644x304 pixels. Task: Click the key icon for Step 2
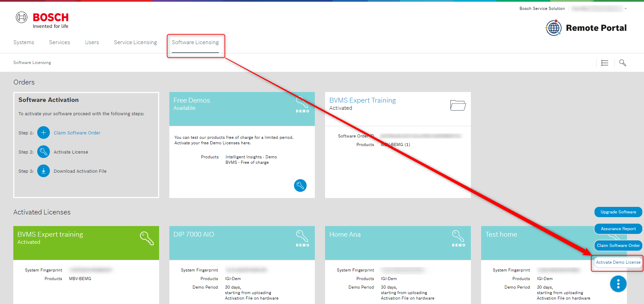(43, 152)
